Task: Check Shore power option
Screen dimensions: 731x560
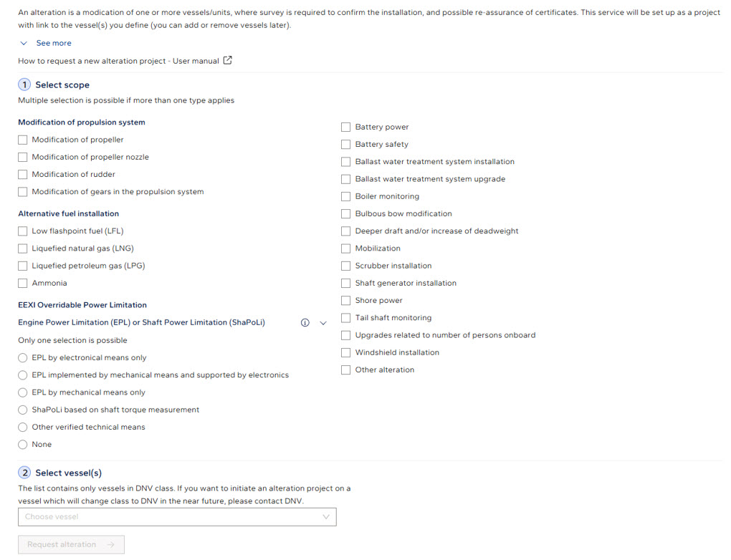Action: pos(346,301)
